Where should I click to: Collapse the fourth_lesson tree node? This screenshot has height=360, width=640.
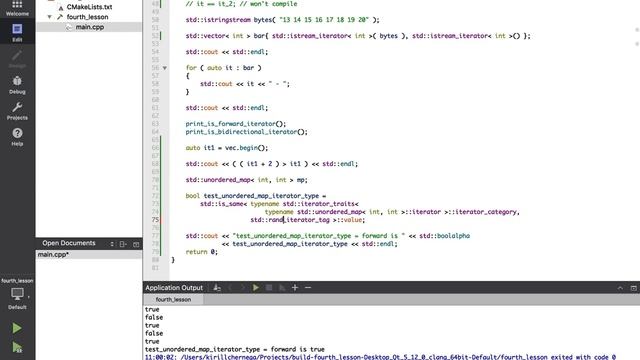click(49, 17)
